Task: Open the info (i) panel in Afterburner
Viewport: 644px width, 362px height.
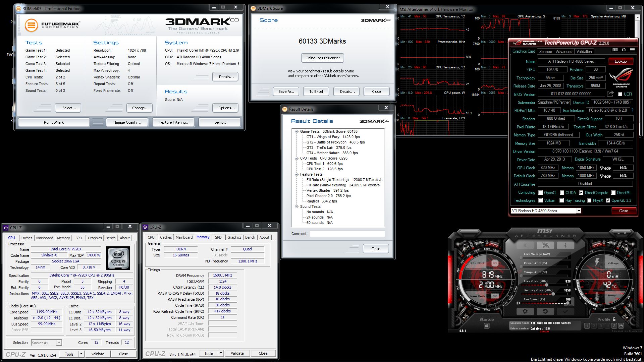Action: pyautogui.click(x=565, y=245)
